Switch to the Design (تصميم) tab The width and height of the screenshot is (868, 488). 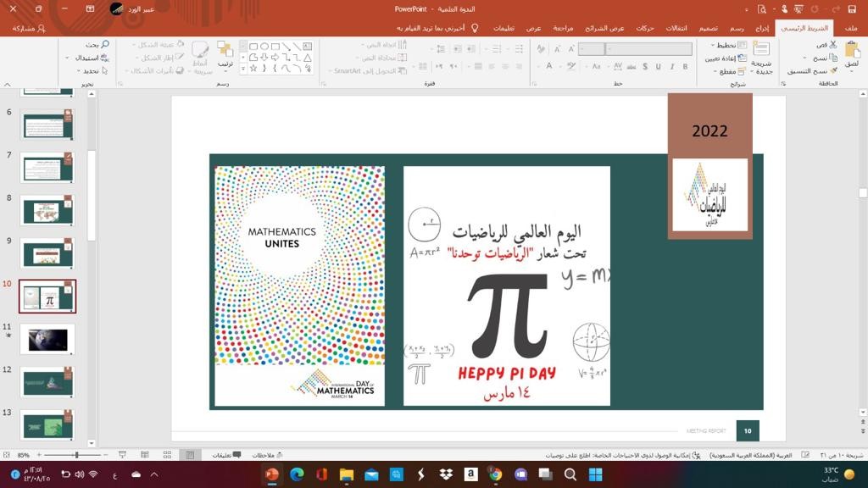point(708,28)
